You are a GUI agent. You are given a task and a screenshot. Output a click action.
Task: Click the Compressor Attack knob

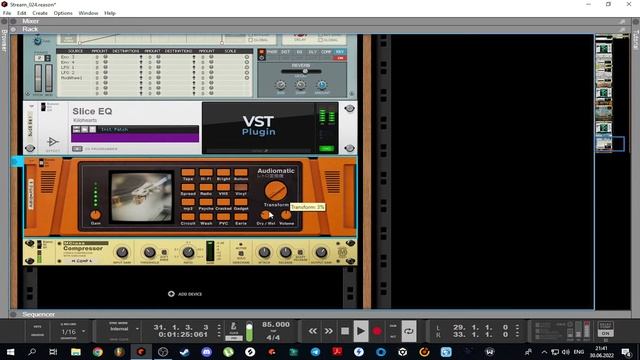(x=264, y=252)
